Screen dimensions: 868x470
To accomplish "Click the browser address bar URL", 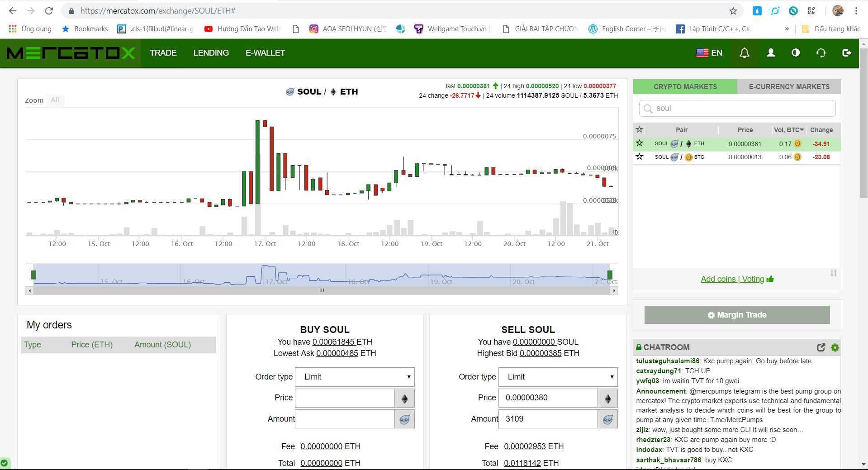I will pyautogui.click(x=158, y=11).
